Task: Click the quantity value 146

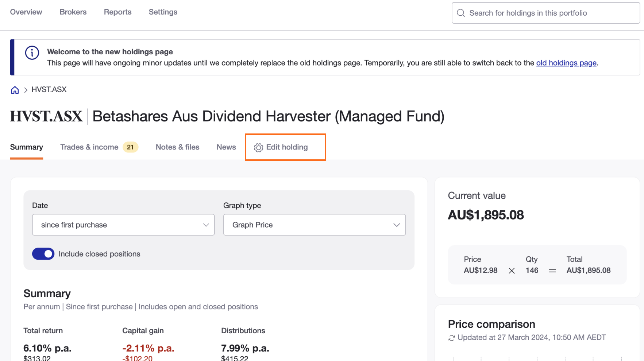Action: [532, 270]
